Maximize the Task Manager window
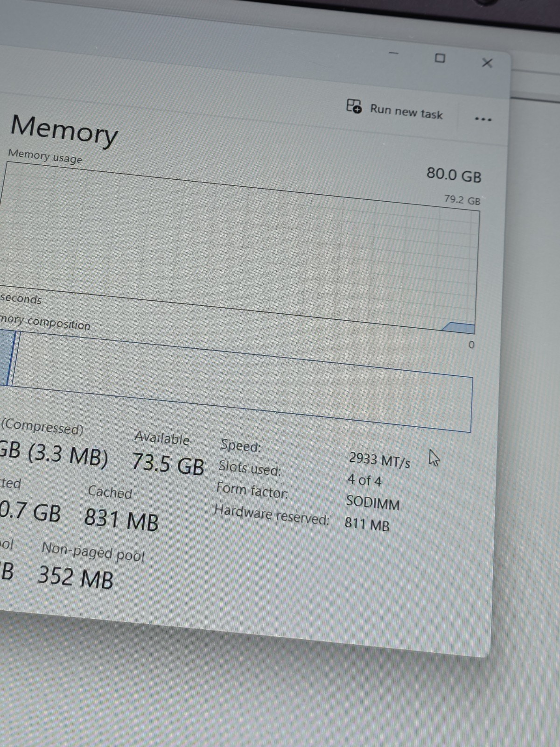The height and width of the screenshot is (747, 560). [x=440, y=58]
